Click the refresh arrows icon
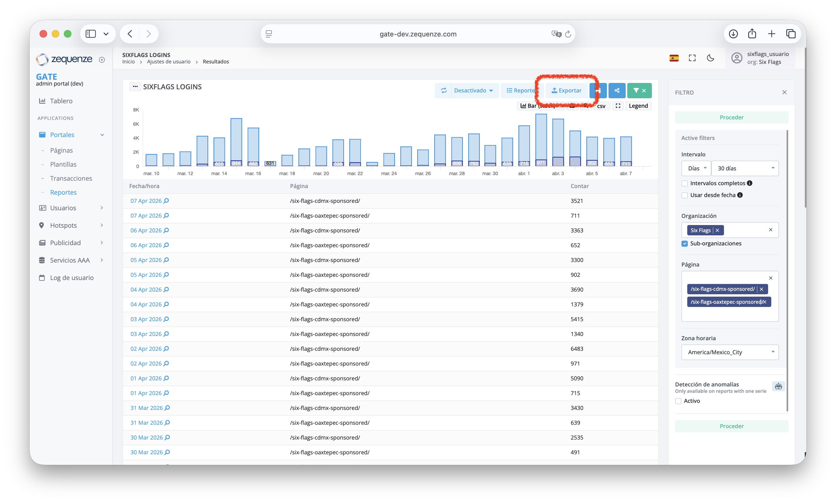The image size is (836, 504). coord(443,91)
